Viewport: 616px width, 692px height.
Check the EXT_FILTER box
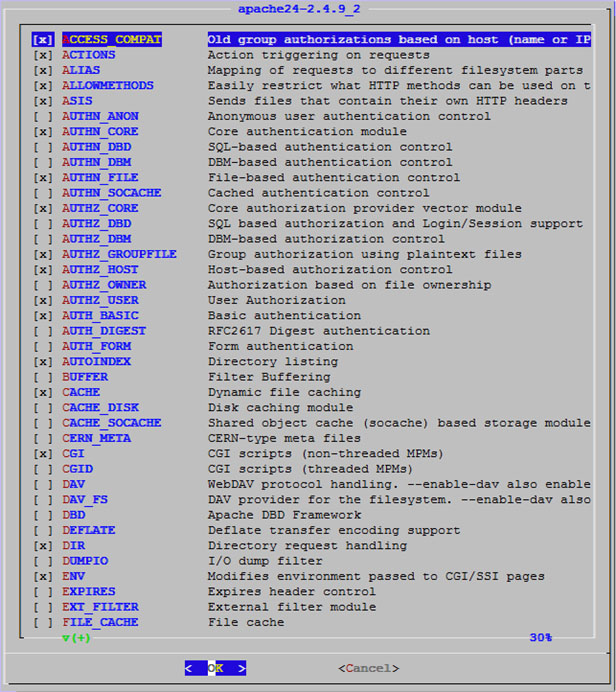click(43, 607)
